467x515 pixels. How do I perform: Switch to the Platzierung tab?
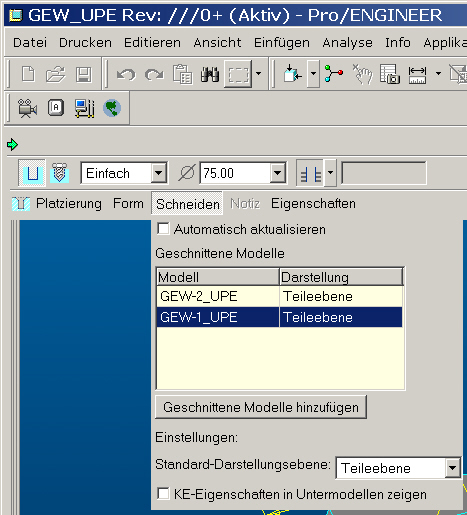[69, 203]
